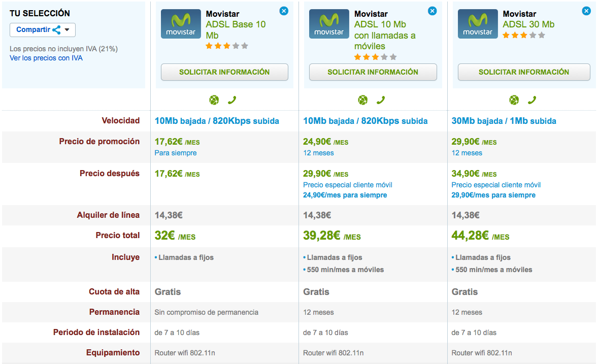This screenshot has width=598, height=364.
Task: Request information for ADSL Base 10 Mb
Action: [224, 72]
